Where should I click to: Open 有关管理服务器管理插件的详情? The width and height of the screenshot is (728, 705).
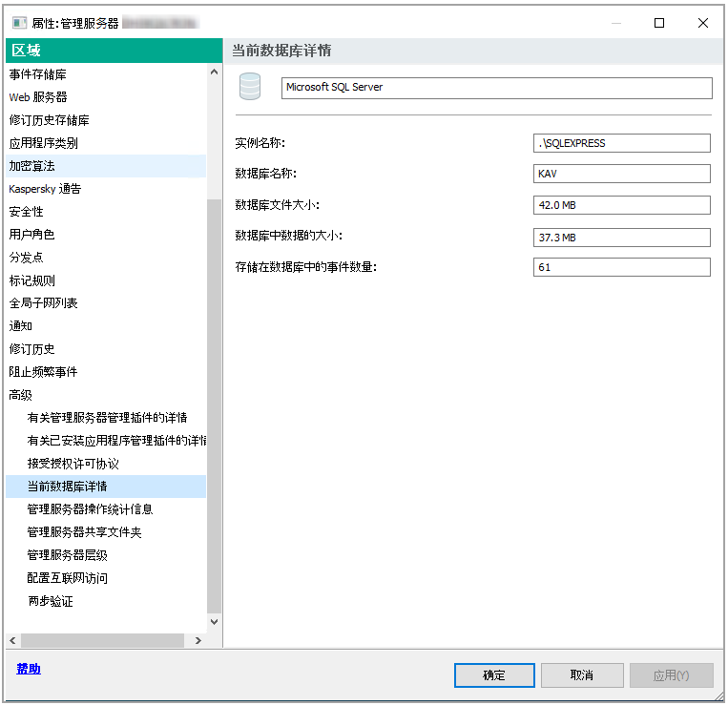click(106, 418)
